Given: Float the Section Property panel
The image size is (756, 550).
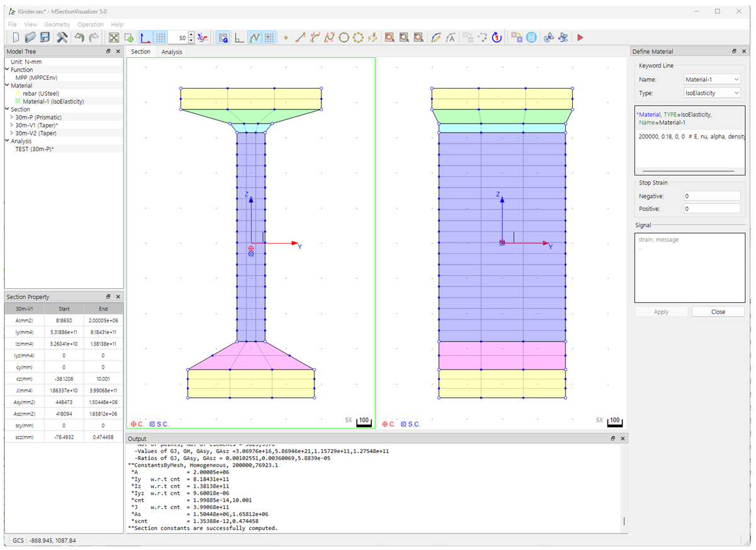Looking at the screenshot, I should [108, 296].
